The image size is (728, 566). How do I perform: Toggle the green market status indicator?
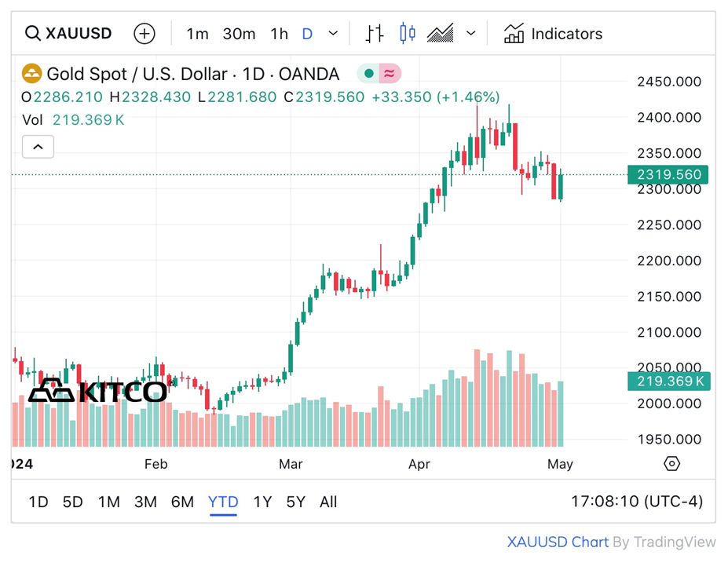point(369,75)
